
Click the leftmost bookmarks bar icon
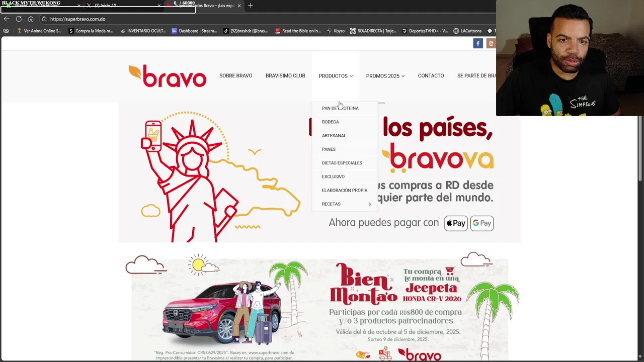coord(6,31)
